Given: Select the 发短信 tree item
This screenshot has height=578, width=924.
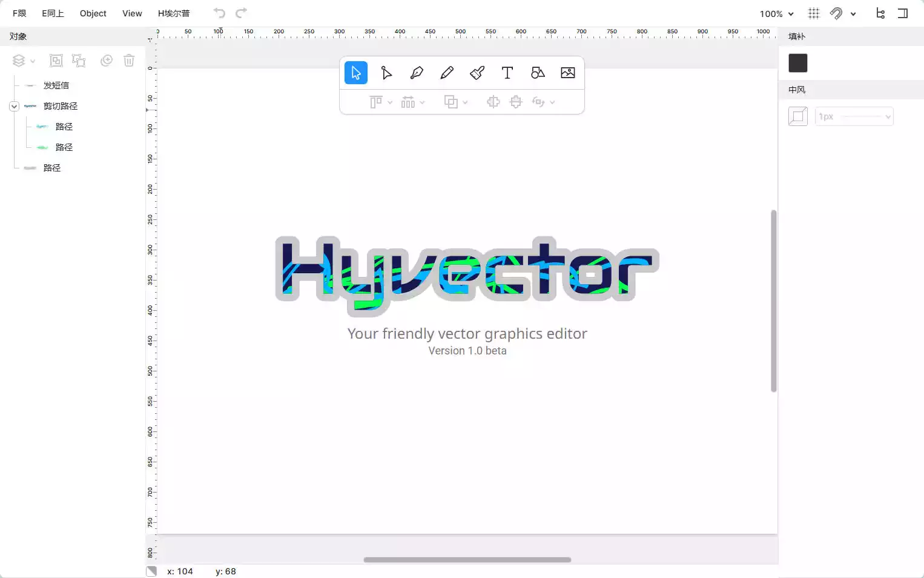Looking at the screenshot, I should 56,85.
